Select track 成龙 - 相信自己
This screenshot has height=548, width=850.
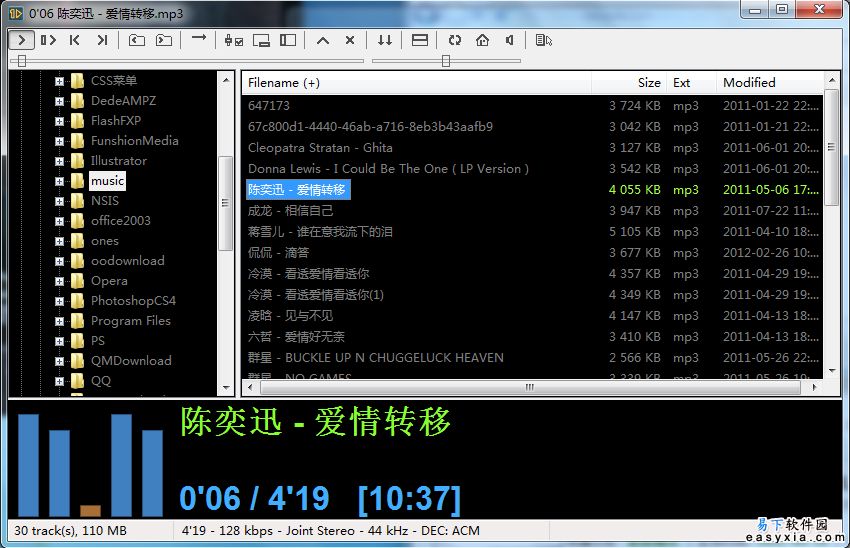pyautogui.click(x=291, y=211)
